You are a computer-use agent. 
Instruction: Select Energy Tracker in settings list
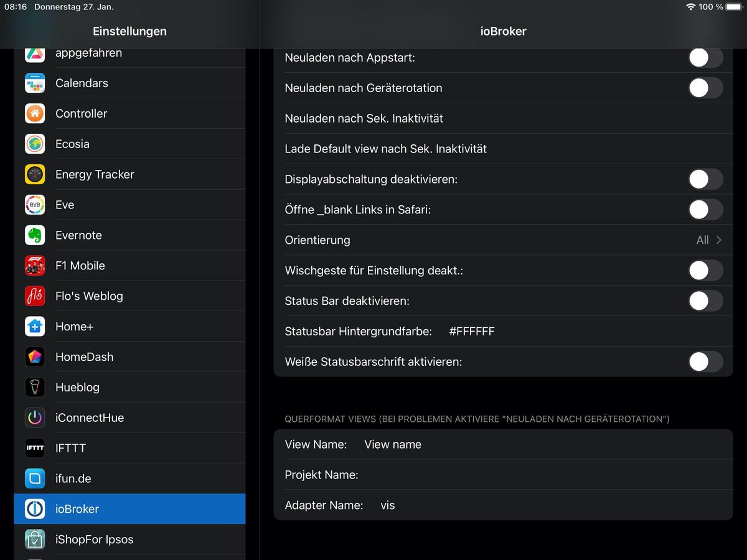pyautogui.click(x=129, y=174)
